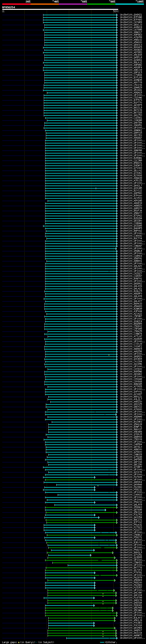Click the cyan alignment bar for UniRef100_P47905

pos(69,477)
